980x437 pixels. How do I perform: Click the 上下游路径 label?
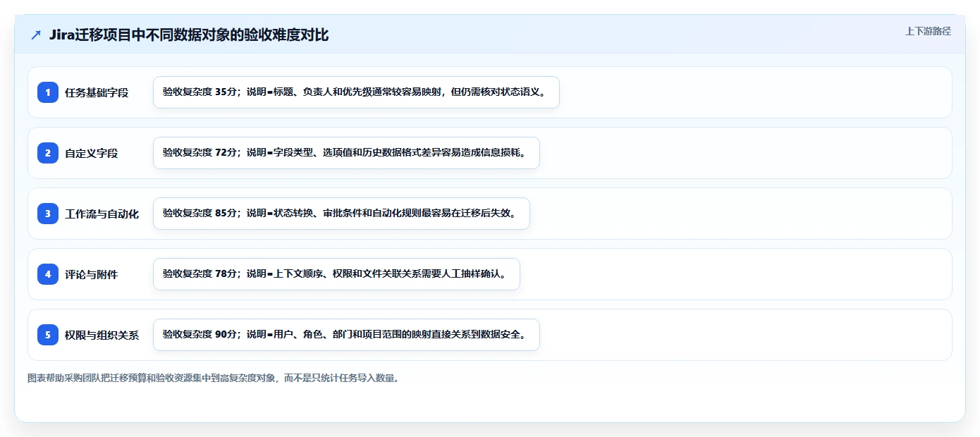(x=928, y=31)
